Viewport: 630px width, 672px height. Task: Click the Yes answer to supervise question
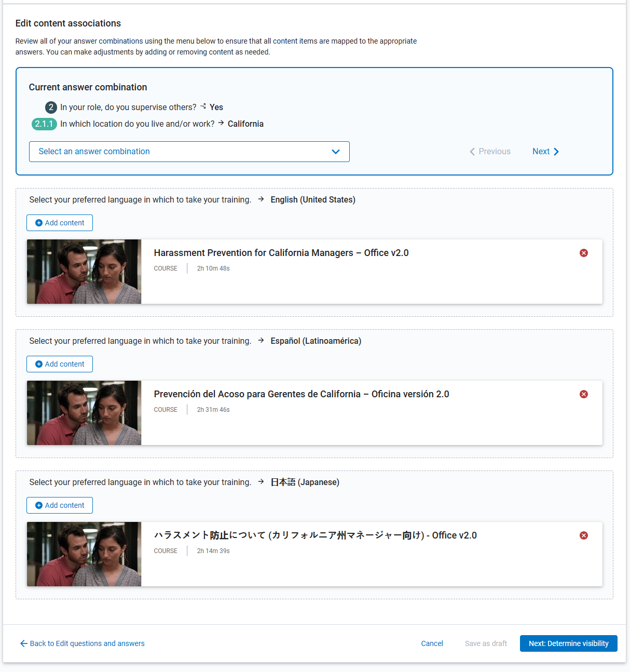[216, 107]
